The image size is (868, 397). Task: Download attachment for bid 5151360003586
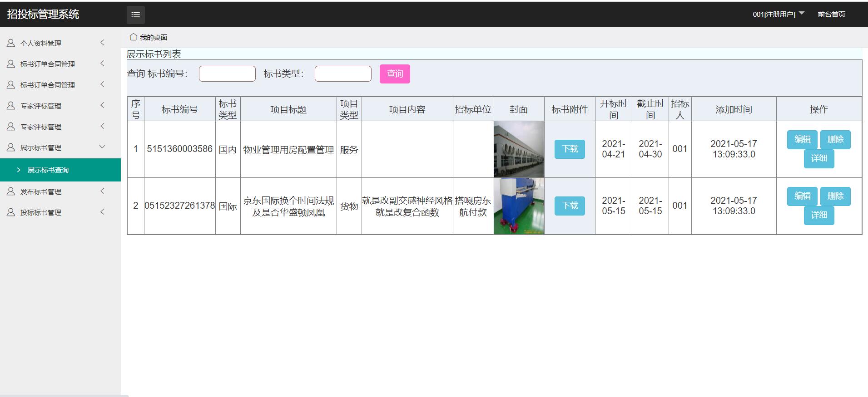pyautogui.click(x=570, y=149)
